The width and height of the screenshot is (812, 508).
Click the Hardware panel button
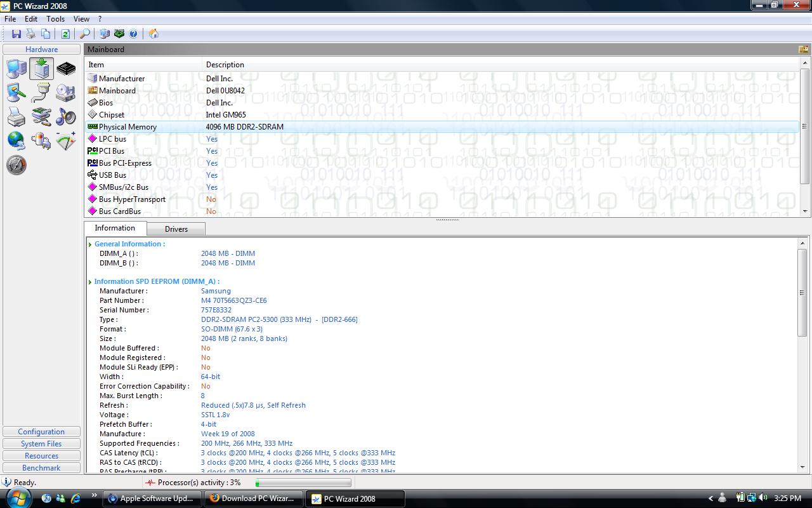(41, 50)
